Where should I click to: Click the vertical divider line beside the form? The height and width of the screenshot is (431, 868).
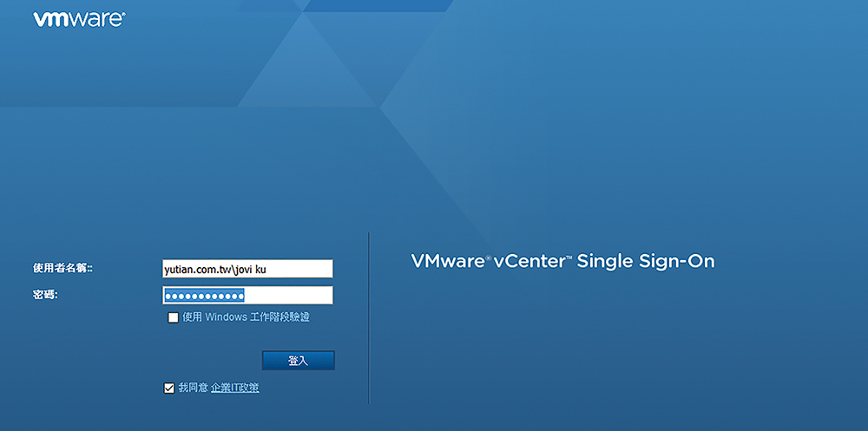pos(369,318)
